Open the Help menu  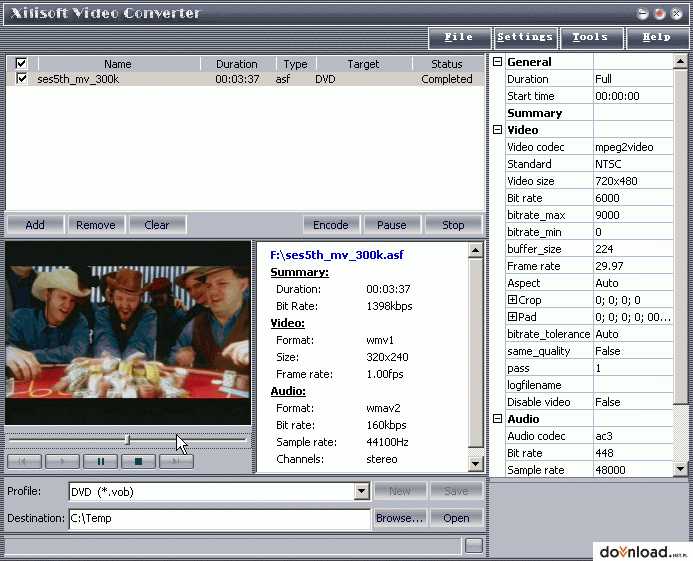[x=657, y=38]
